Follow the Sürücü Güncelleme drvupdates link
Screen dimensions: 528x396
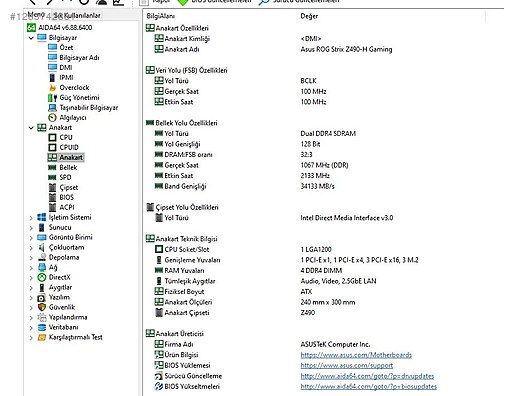[x=367, y=376]
